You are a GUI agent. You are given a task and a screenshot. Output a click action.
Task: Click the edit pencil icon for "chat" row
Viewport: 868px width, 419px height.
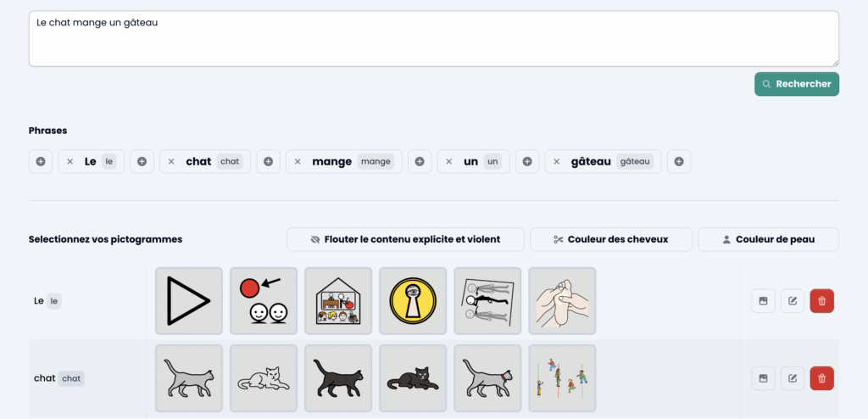(x=793, y=378)
